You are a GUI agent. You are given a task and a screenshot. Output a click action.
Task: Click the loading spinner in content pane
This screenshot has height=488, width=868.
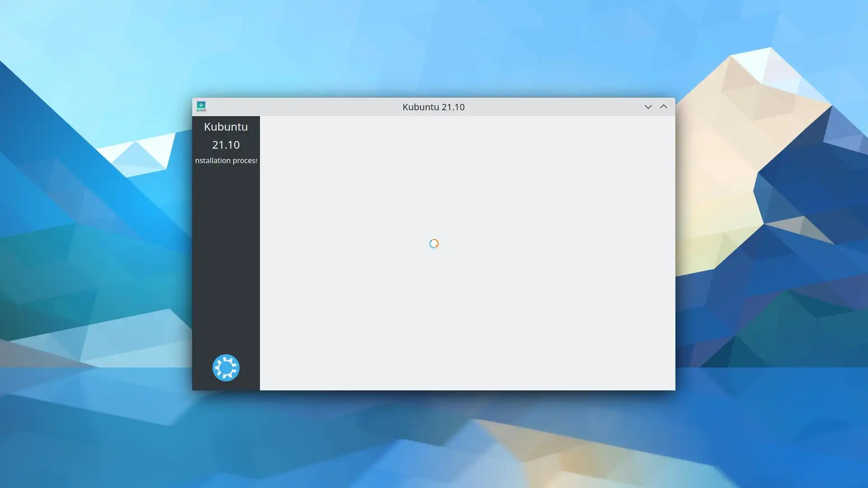(434, 244)
